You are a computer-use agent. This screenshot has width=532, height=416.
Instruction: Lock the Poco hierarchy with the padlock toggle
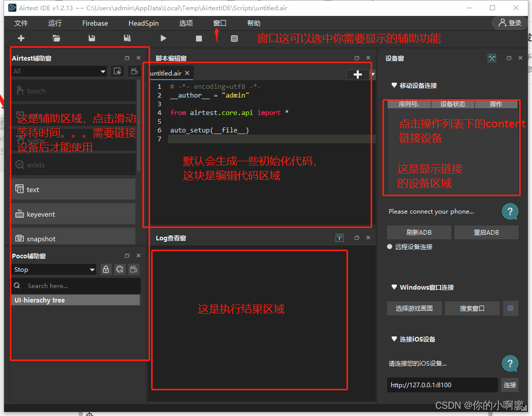(x=105, y=269)
